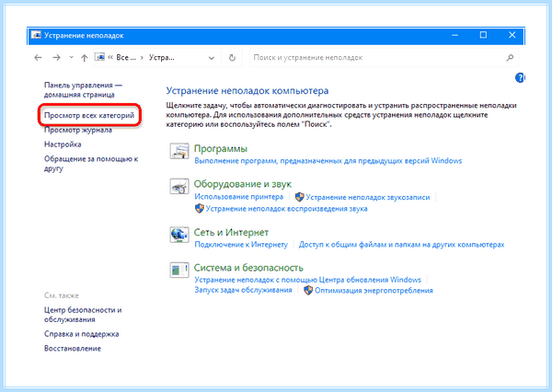Image resolution: width=552 pixels, height=392 pixels.
Task: Refresh the troubleshooting page
Action: (x=232, y=57)
